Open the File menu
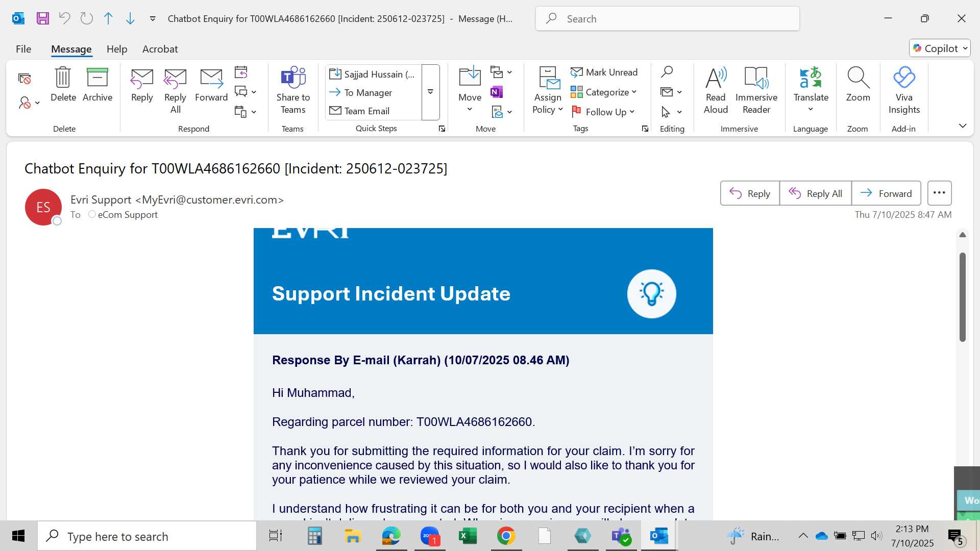 click(23, 49)
